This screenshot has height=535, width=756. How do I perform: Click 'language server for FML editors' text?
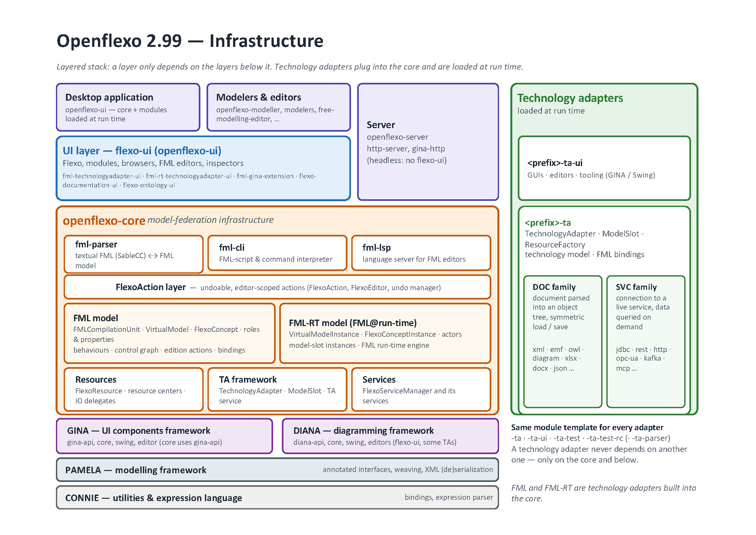pos(414,259)
